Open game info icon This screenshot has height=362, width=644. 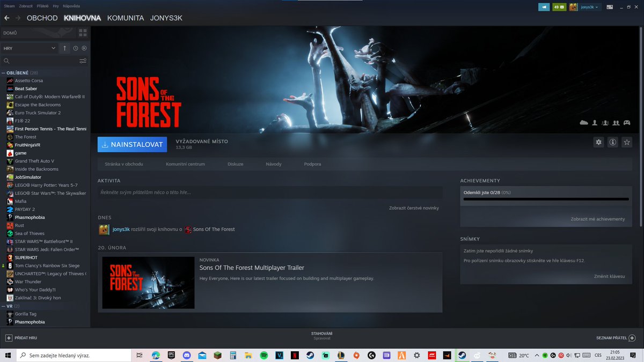(612, 142)
